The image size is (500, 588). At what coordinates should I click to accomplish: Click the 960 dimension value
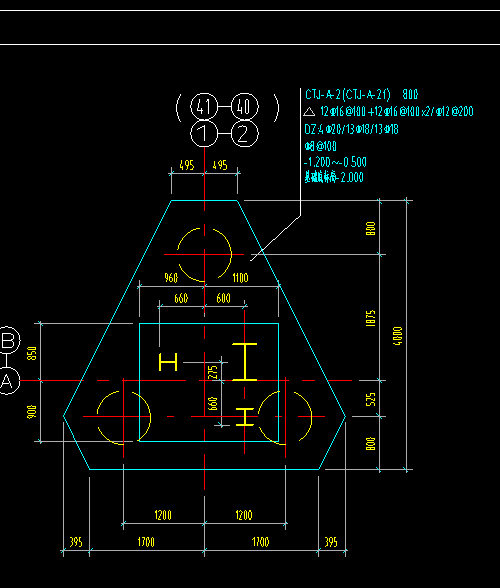point(171,278)
